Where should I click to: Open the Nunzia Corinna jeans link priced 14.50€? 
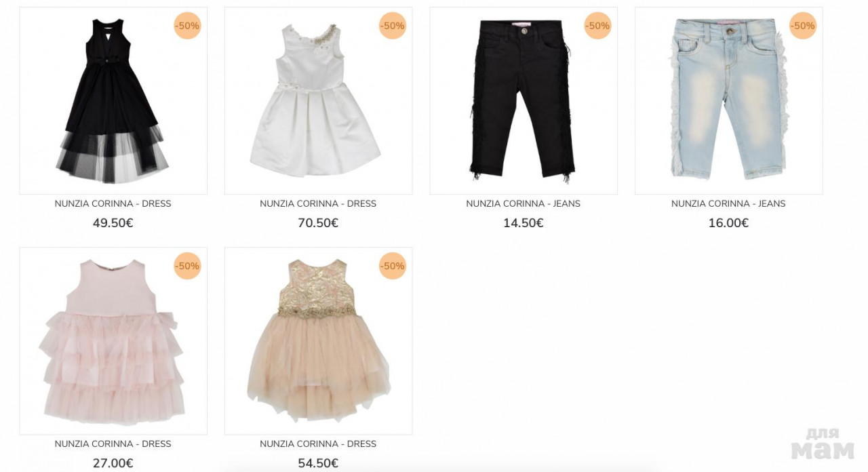[x=524, y=203]
